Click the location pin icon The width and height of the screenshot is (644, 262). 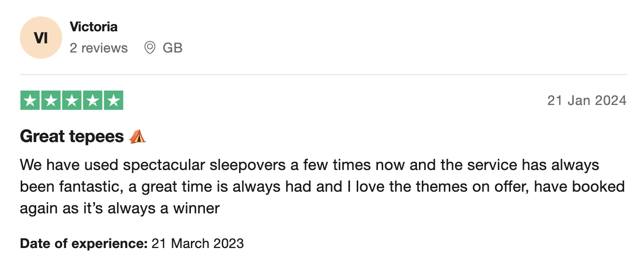150,48
